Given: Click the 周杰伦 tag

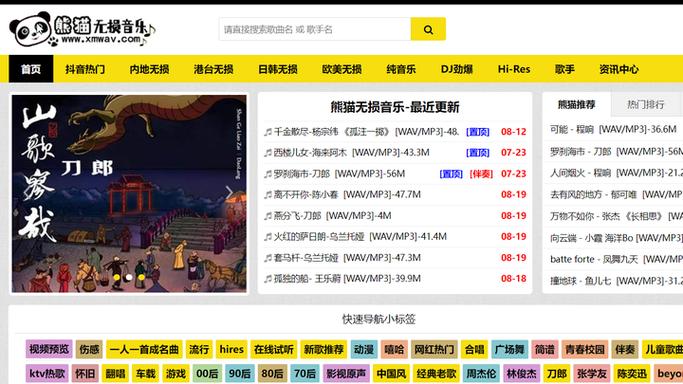Looking at the screenshot, I should coord(481,374).
